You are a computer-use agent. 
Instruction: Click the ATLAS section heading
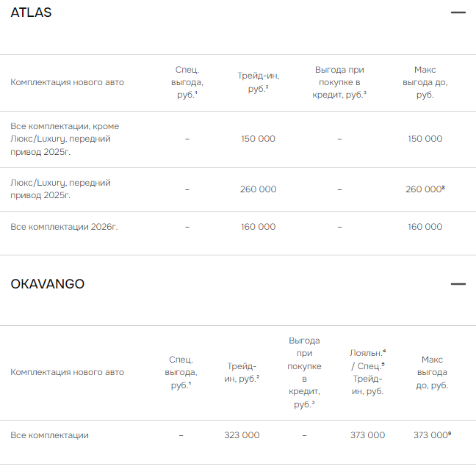click(x=31, y=13)
